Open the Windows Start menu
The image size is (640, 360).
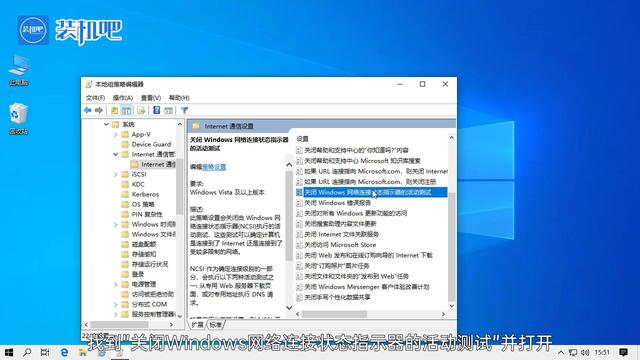(9, 352)
